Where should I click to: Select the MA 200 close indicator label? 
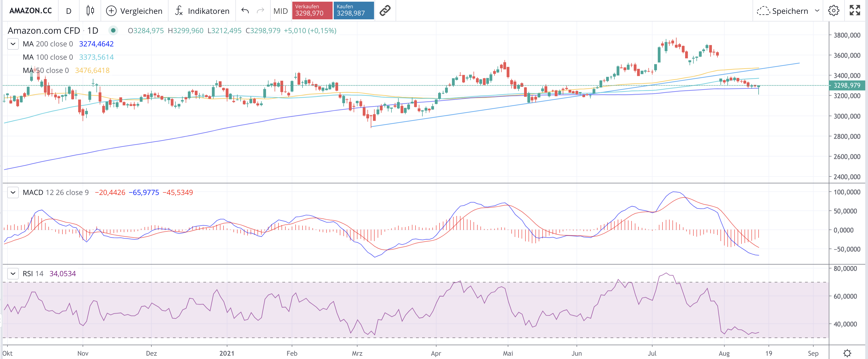tap(48, 44)
